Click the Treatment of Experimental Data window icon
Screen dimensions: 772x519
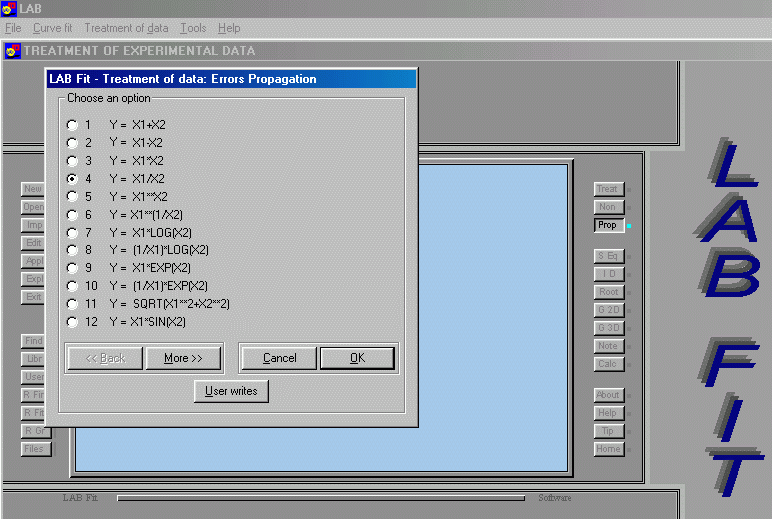(12, 51)
